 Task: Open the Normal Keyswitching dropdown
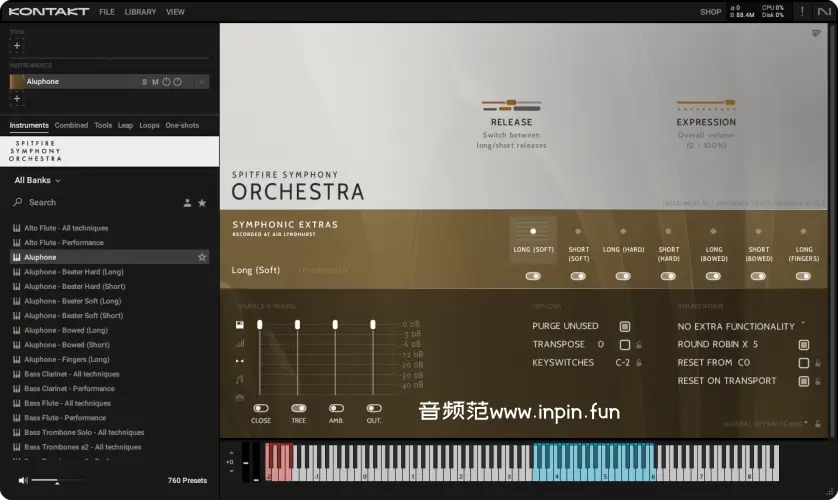[765, 424]
